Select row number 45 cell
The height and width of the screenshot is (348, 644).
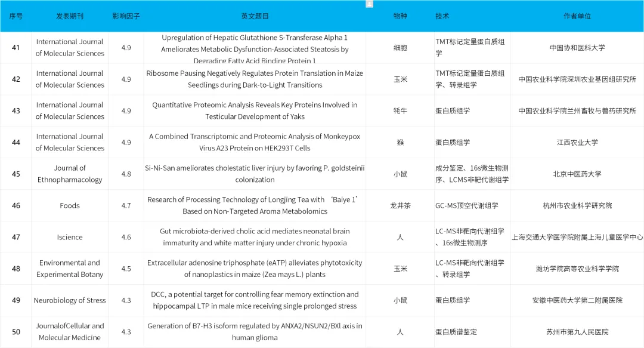pyautogui.click(x=16, y=174)
